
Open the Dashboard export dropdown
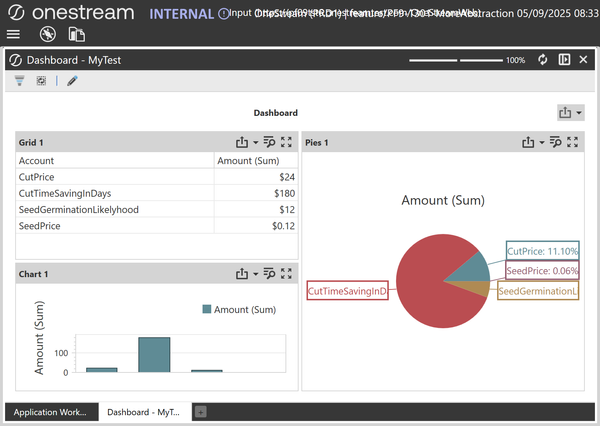[570, 113]
